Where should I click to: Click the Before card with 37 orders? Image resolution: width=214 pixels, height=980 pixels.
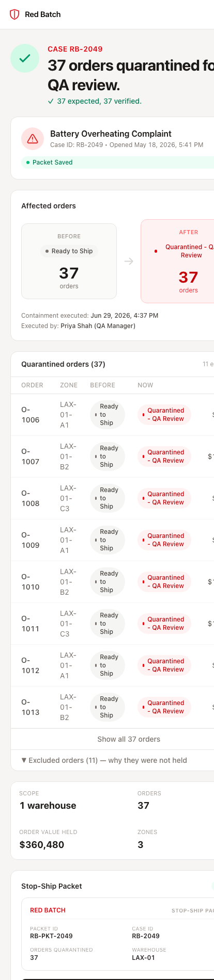(69, 261)
